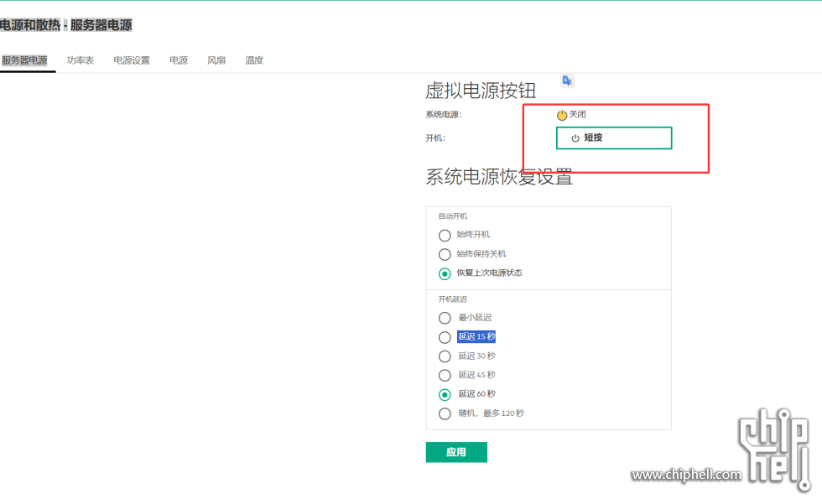Click the 系统电源: label
The width and height of the screenshot is (822, 504).
pos(444,115)
